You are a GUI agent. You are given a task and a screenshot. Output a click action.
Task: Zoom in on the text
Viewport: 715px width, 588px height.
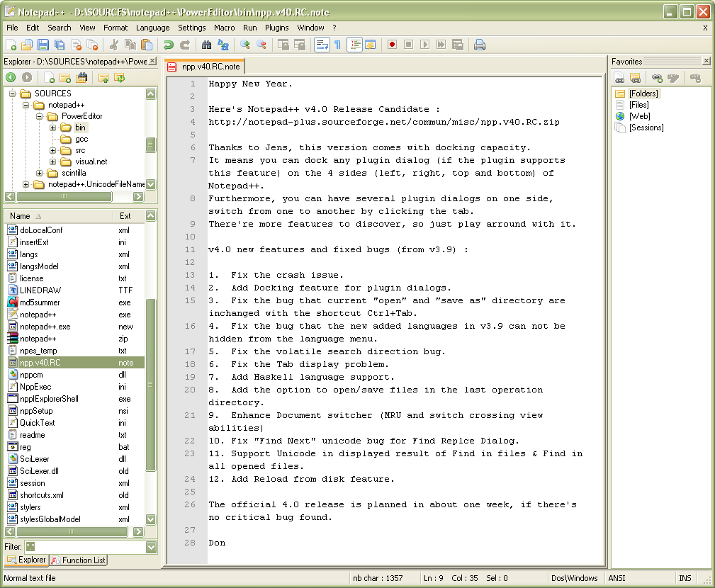[x=244, y=44]
